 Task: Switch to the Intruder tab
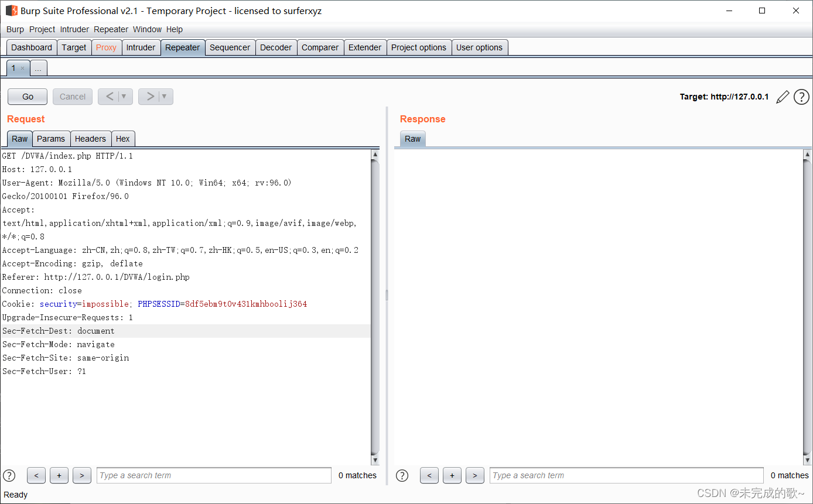141,47
